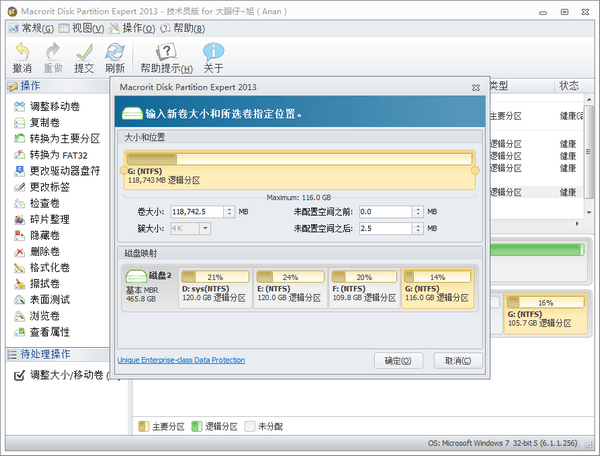
Task: Select Copy volume (复制卷) operation
Action: point(37,122)
